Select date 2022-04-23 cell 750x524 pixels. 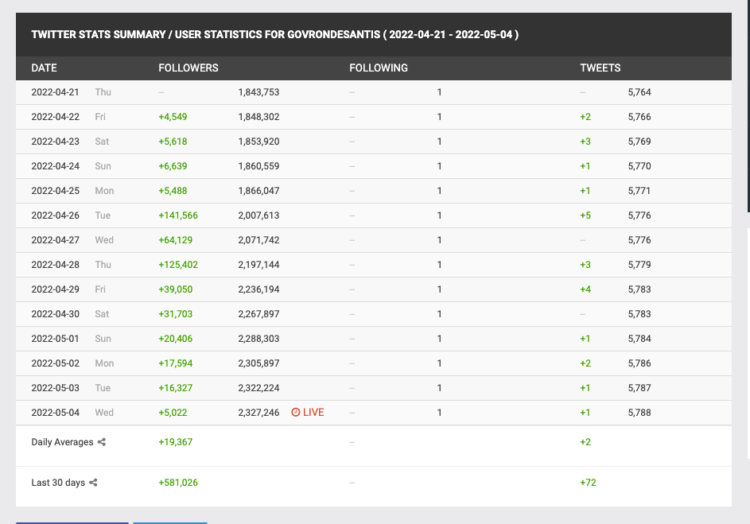55,142
